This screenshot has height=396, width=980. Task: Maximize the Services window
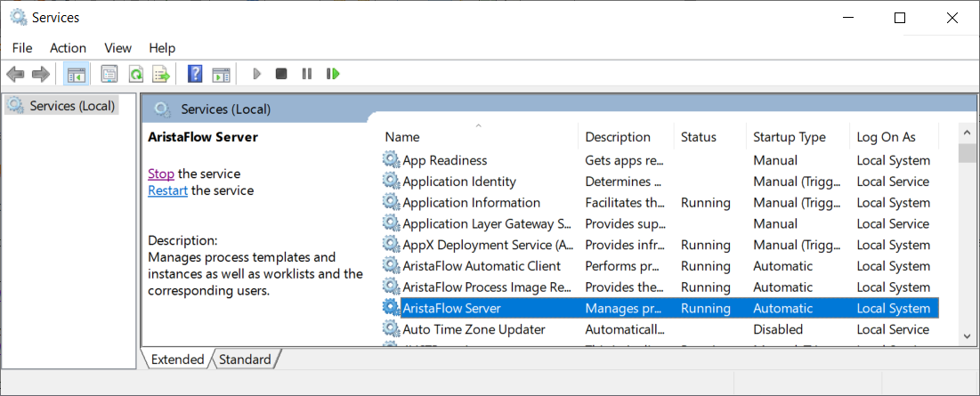coord(899,18)
